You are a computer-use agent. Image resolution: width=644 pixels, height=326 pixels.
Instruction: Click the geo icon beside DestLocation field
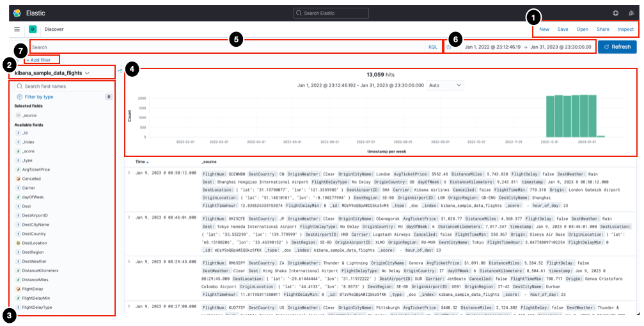pos(18,243)
